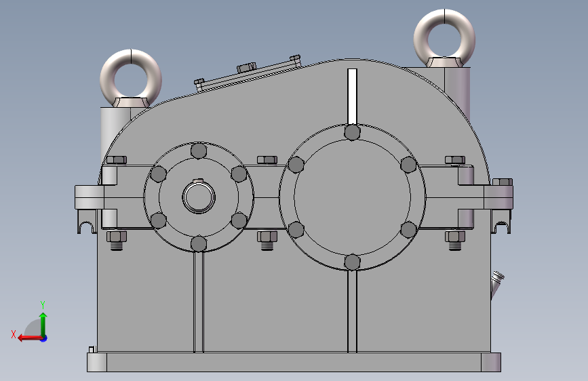
Task: Pick the upper-right bolt on the large bearing cover
Action: tap(408, 165)
